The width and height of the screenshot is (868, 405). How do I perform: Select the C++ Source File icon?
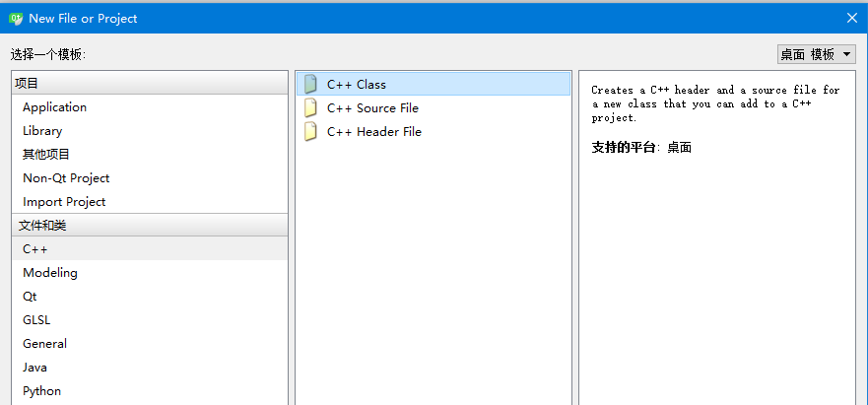pos(310,108)
